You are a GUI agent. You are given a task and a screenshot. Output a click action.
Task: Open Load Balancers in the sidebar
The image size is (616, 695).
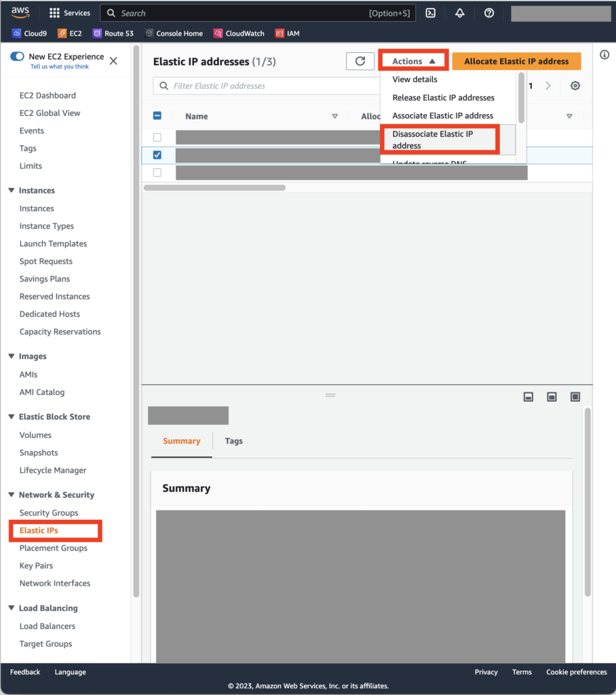[47, 626]
